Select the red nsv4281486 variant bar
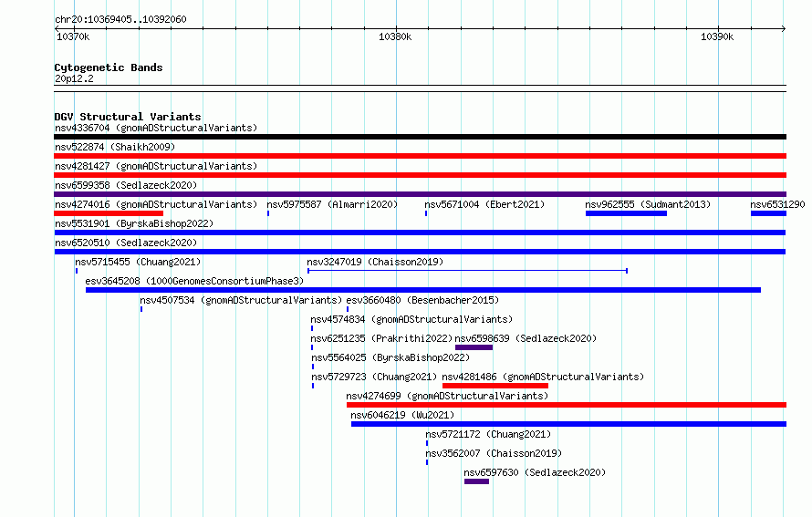This screenshot has height=517, width=812. pos(495,386)
